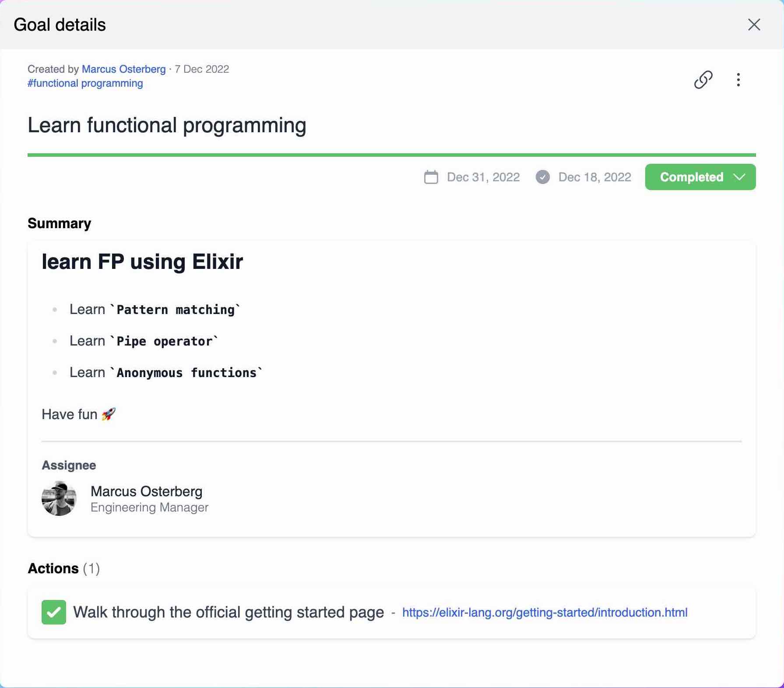Select assignee name Marcus Osterberg
This screenshot has height=688, width=784.
[146, 491]
